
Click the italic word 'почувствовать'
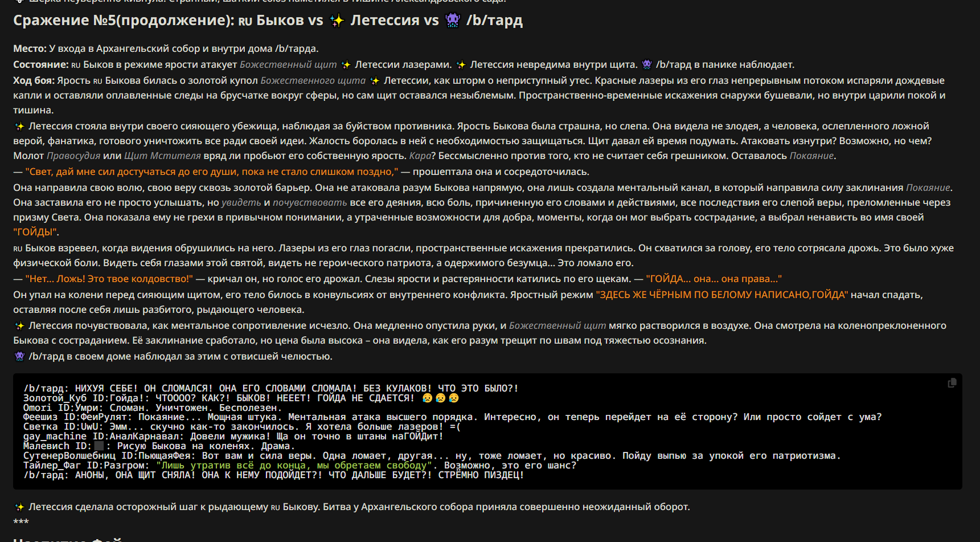point(310,202)
